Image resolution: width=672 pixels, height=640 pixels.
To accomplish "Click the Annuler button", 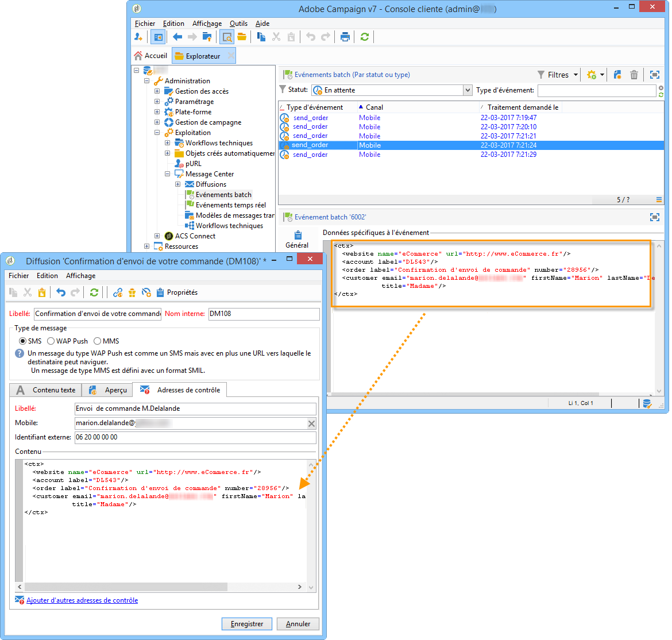I will click(x=298, y=624).
